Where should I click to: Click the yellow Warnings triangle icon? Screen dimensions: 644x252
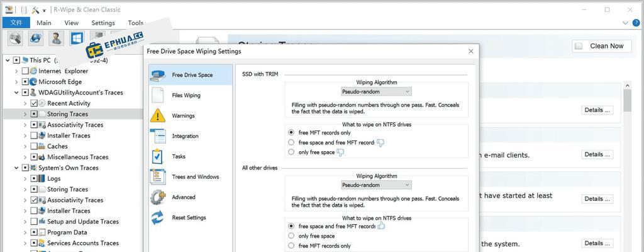(158, 115)
